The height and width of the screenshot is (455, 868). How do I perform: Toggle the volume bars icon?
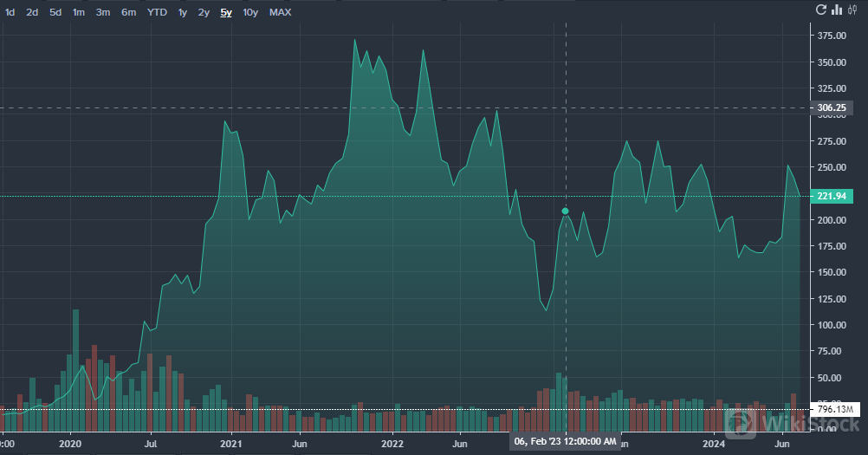837,10
